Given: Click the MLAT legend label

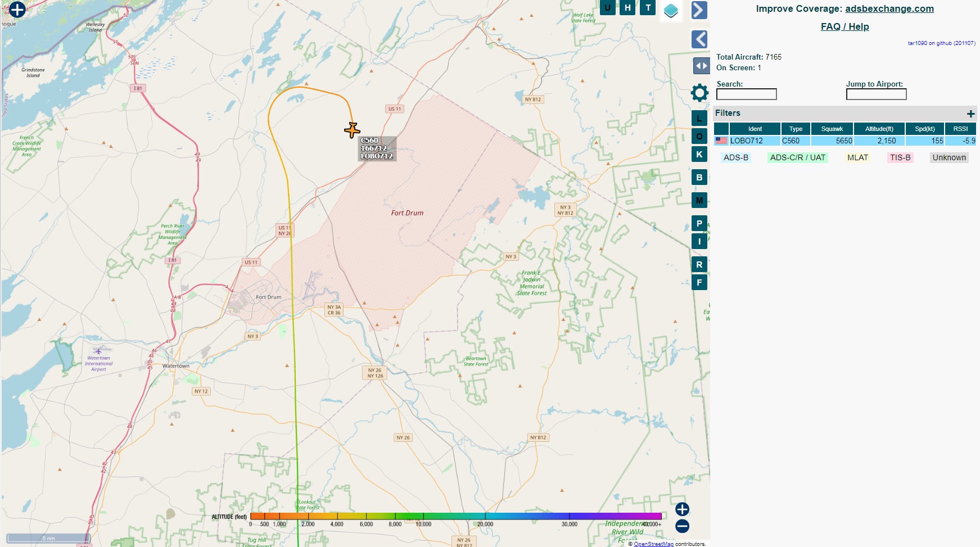Looking at the screenshot, I should click(x=857, y=157).
